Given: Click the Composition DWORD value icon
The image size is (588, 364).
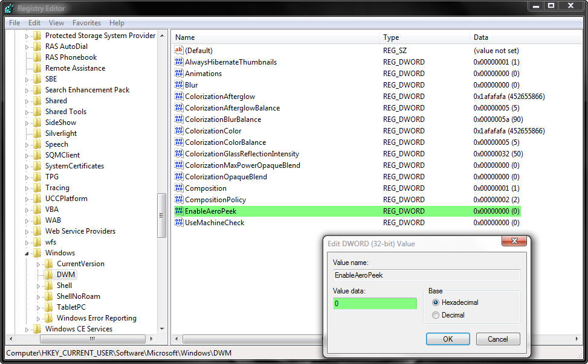Looking at the screenshot, I should tap(179, 188).
